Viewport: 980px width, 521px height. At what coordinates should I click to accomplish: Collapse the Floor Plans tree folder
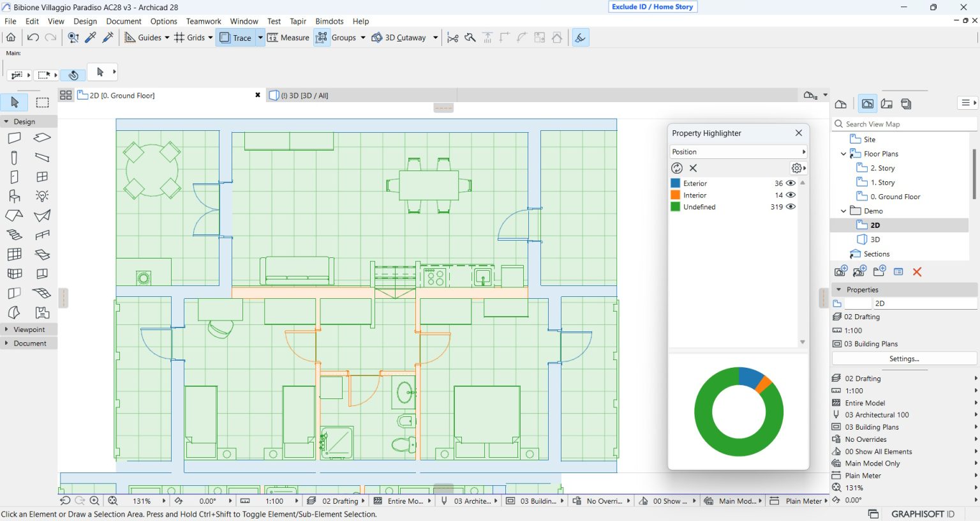coord(843,154)
